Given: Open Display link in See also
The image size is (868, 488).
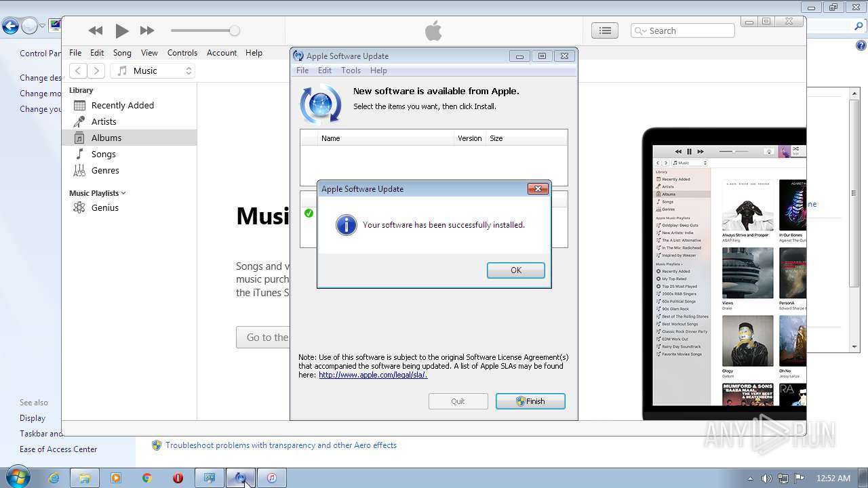Looking at the screenshot, I should [x=33, y=418].
